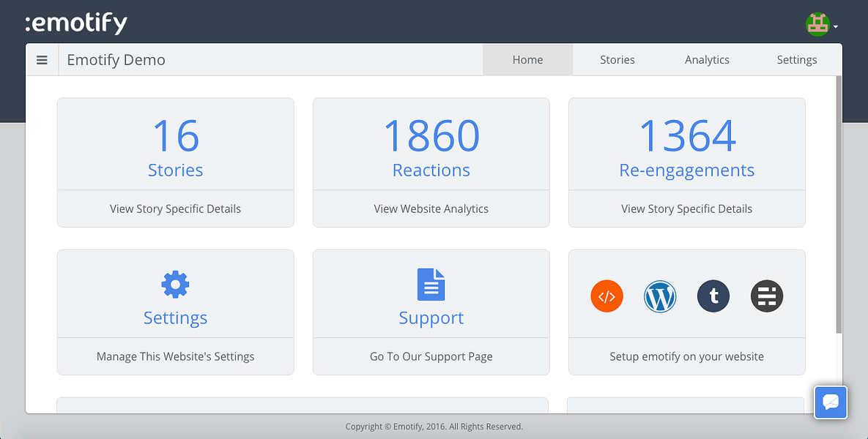This screenshot has width=868, height=439.
Task: Switch to the Settings tab
Action: coord(797,60)
